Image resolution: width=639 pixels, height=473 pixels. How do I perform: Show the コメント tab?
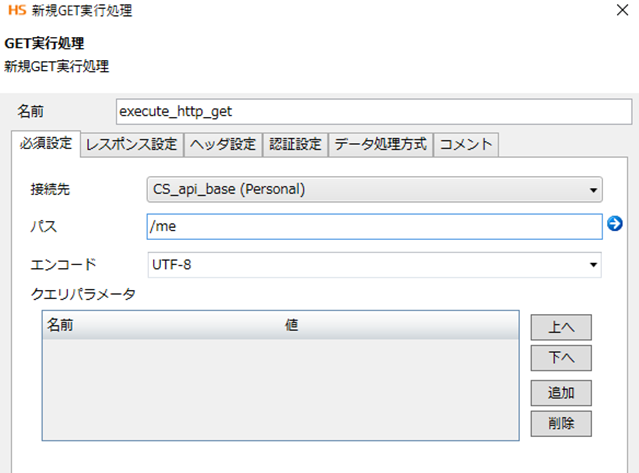[466, 144]
